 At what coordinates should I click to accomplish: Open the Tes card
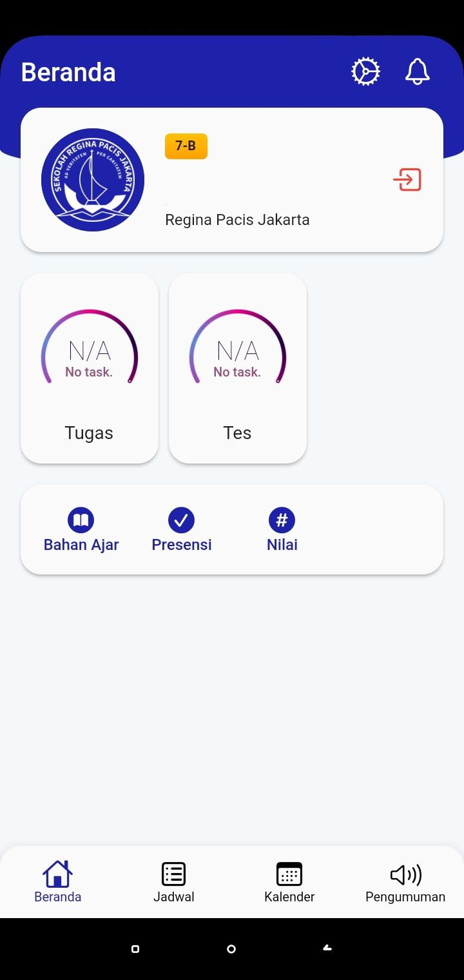coord(238,368)
